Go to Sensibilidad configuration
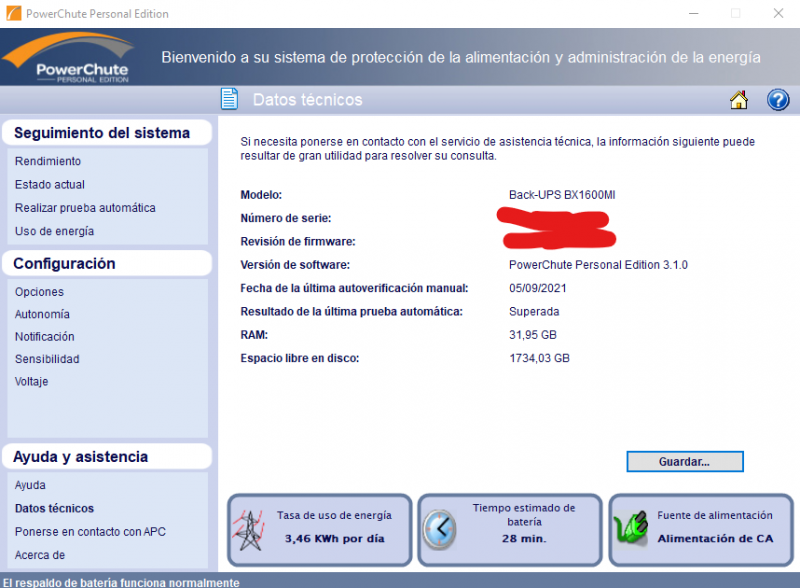This screenshot has width=800, height=588. point(47,359)
